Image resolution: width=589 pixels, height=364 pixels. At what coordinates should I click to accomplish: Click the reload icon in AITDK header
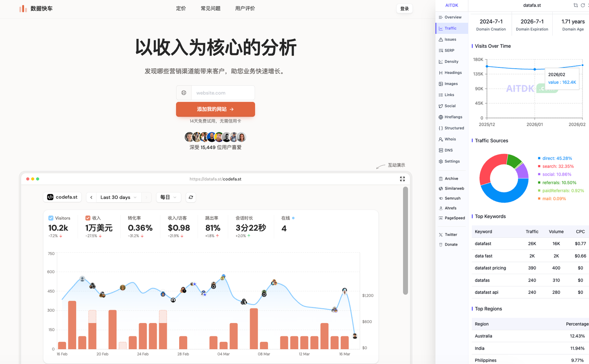(583, 5)
